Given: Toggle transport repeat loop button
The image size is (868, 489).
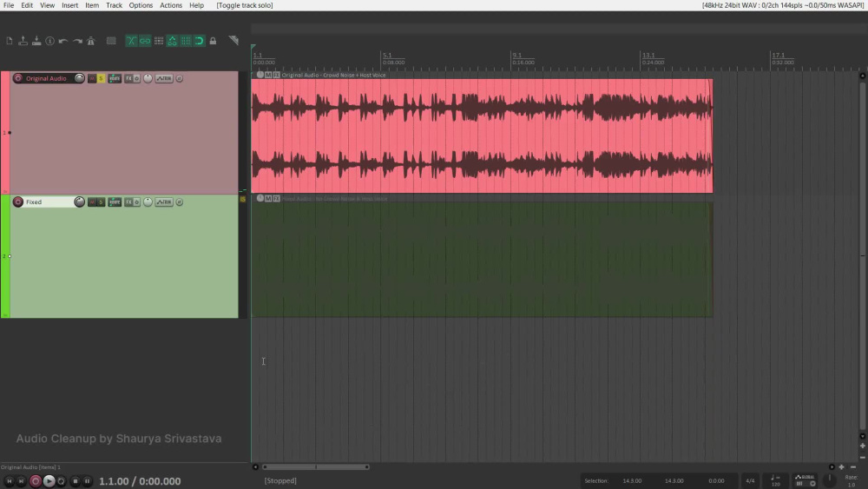Looking at the screenshot, I should pos(62,481).
